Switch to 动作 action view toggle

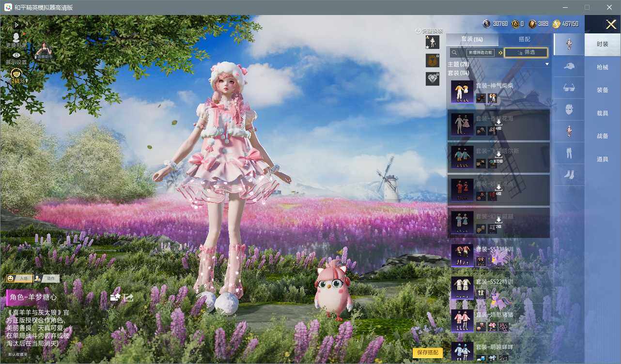tap(47, 278)
